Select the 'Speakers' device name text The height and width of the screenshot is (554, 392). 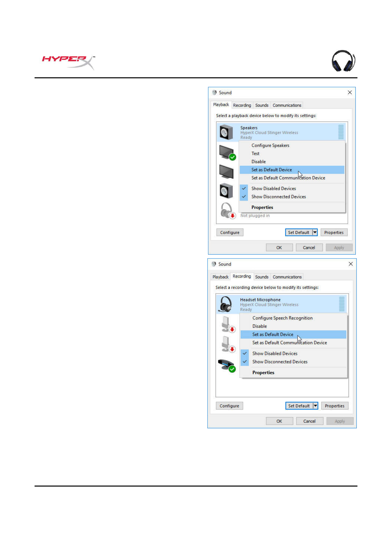[x=249, y=128]
